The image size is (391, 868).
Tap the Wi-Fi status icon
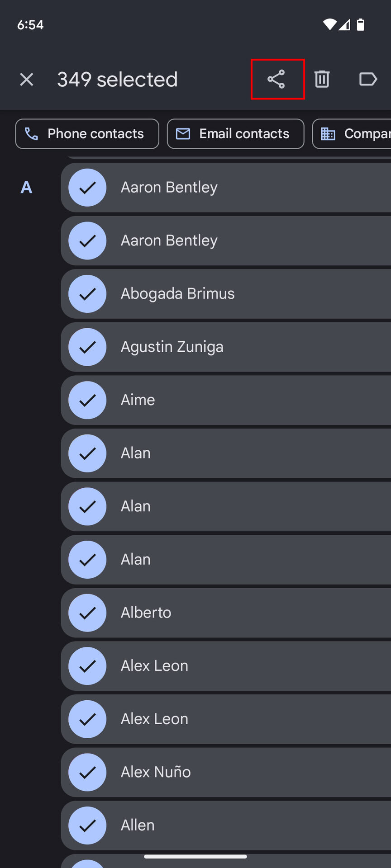click(329, 24)
